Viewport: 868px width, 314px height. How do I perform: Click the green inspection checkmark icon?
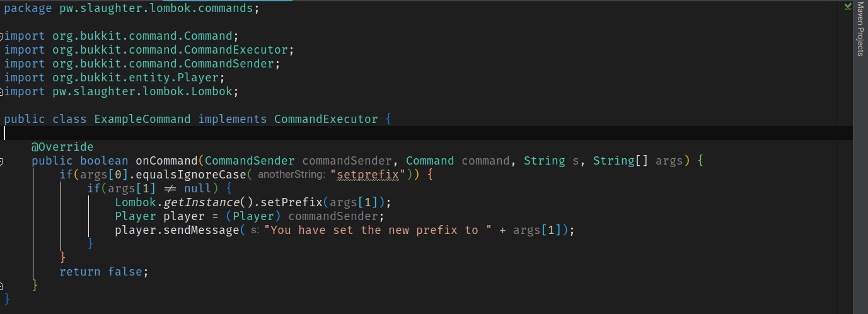pos(848,6)
